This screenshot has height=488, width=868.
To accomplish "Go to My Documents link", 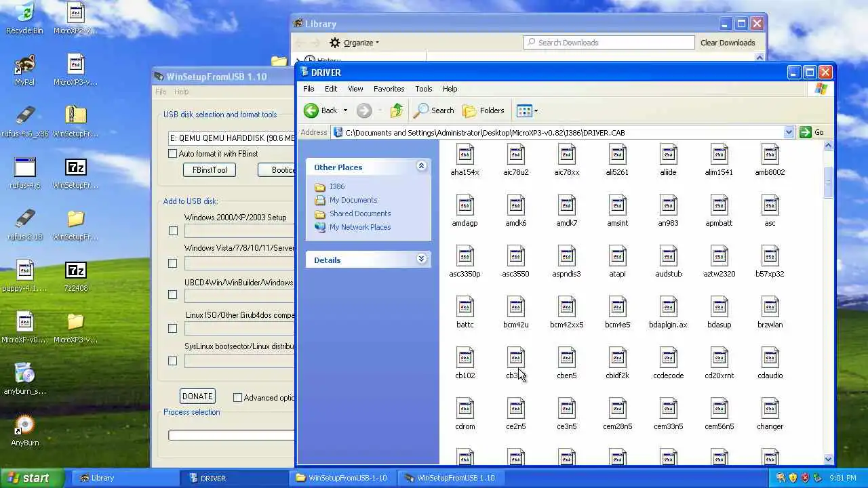I will (x=353, y=200).
